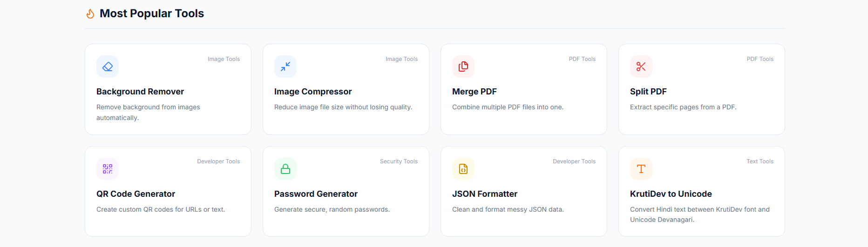This screenshot has width=868, height=247.
Task: Click the Security Tools category label
Action: pos(399,161)
